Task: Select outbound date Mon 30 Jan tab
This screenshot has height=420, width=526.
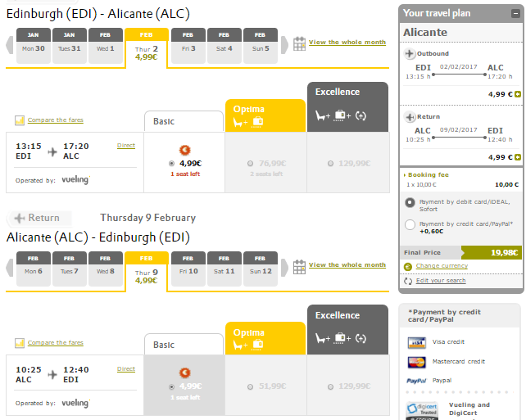Action: point(34,46)
